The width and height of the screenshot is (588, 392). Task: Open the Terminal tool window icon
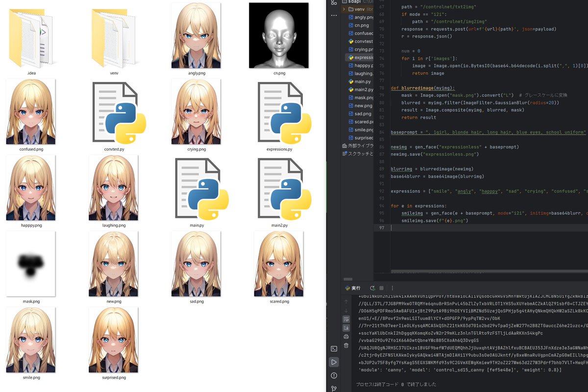(334, 349)
